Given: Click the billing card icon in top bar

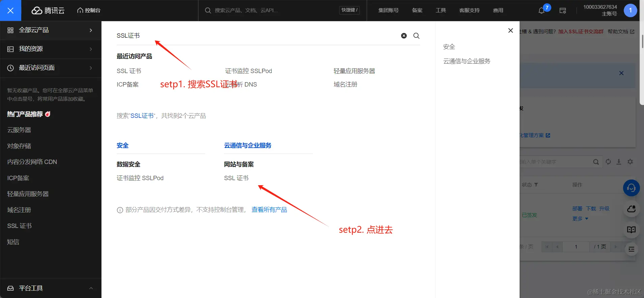Looking at the screenshot, I should click(x=563, y=10).
